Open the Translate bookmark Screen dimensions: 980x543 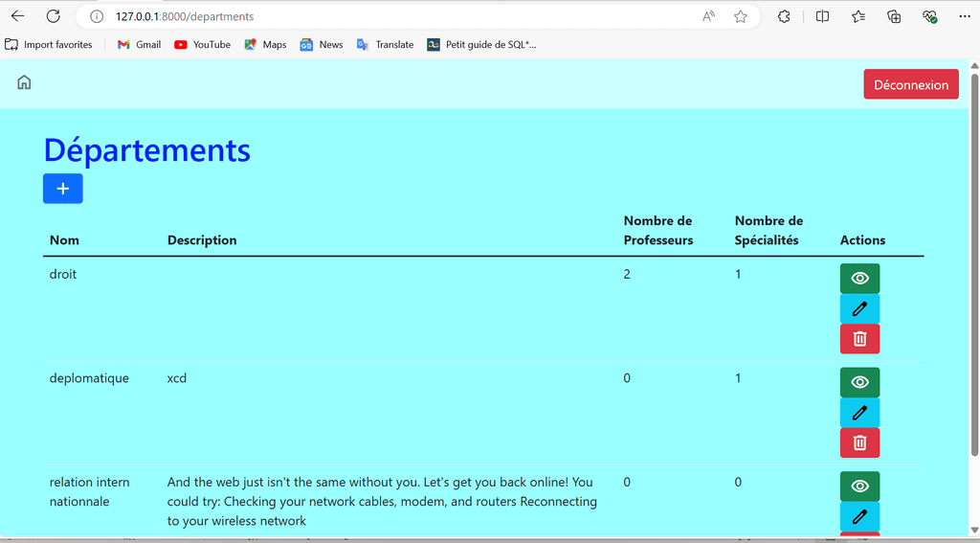click(x=385, y=44)
